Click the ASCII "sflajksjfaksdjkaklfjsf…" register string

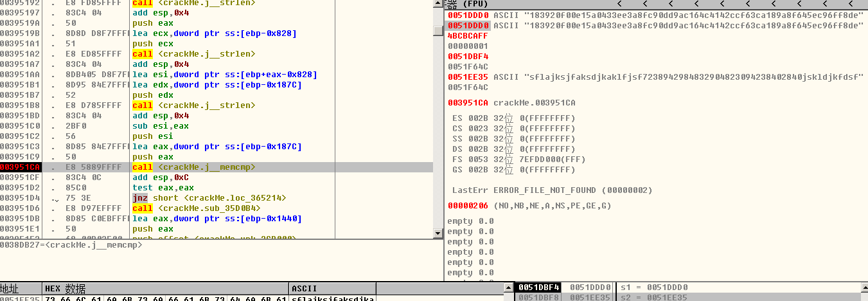pyautogui.click(x=678, y=77)
